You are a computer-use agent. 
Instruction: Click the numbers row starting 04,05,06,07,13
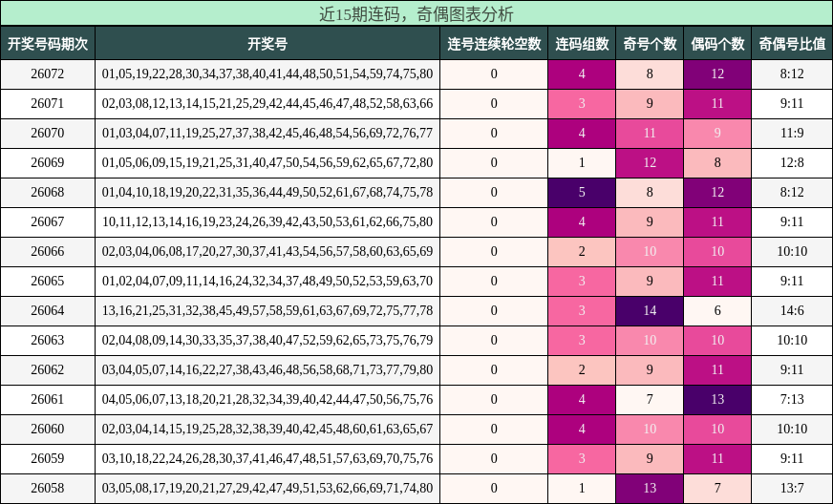pyautogui.click(x=267, y=399)
